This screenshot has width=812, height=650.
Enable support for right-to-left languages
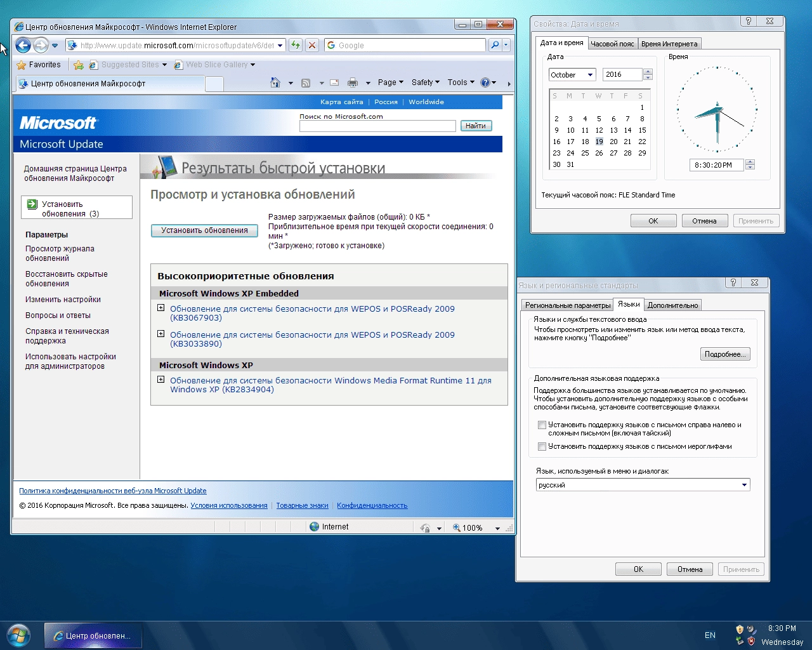tap(542, 425)
